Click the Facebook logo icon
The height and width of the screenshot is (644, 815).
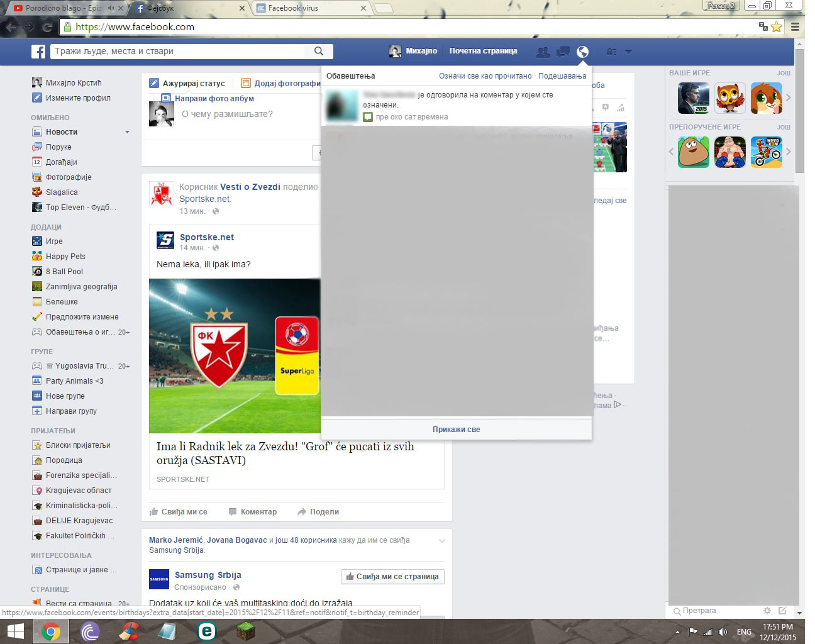point(38,51)
